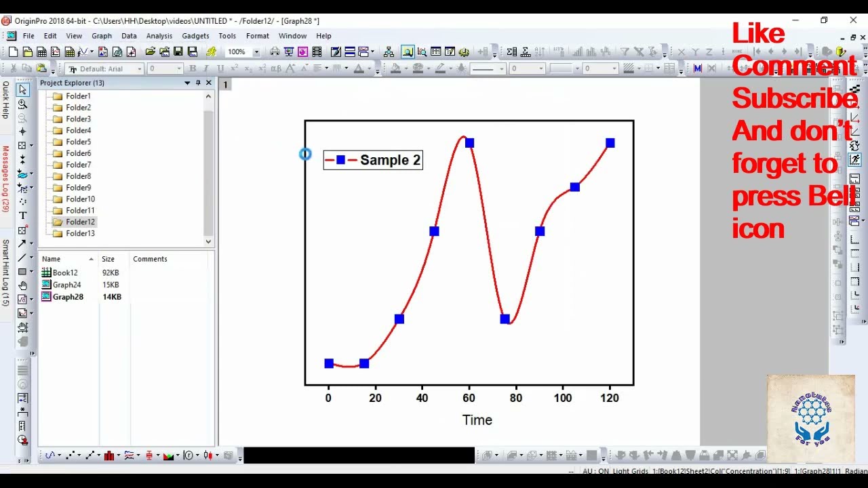Click the New Project icon

pos(13,52)
